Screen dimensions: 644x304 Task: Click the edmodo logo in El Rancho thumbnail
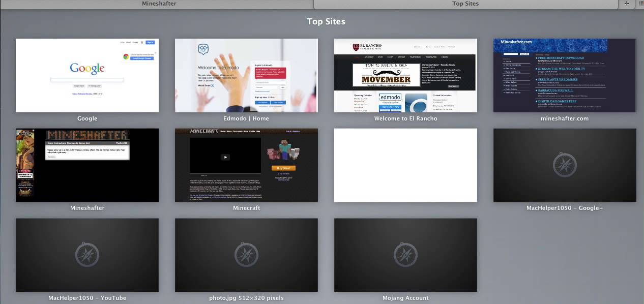coord(390,97)
